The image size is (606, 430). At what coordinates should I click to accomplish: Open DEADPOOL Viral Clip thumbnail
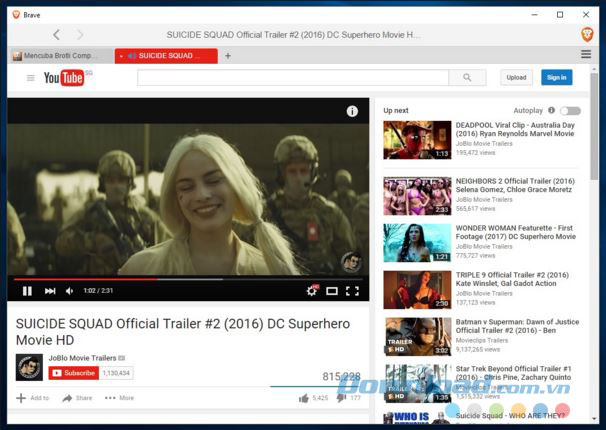pyautogui.click(x=417, y=140)
